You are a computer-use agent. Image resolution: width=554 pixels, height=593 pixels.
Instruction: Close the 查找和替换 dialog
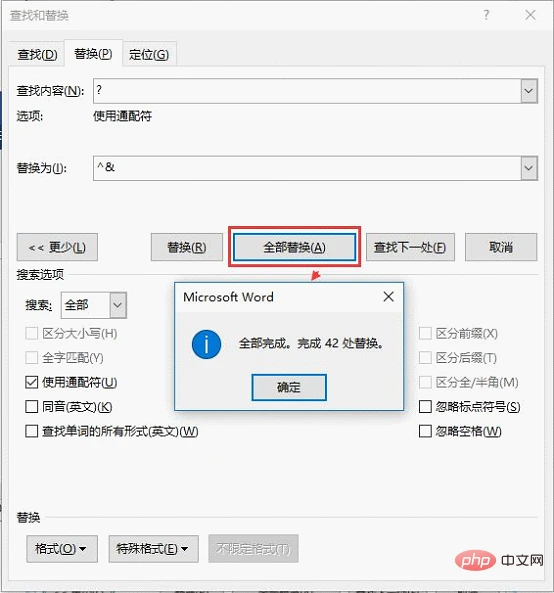pos(531,15)
